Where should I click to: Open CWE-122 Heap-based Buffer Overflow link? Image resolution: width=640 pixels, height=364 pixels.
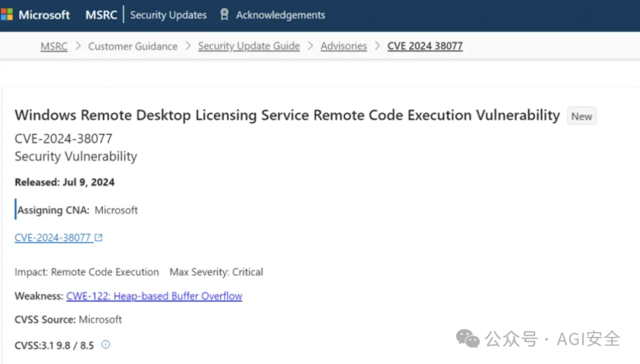click(x=154, y=296)
